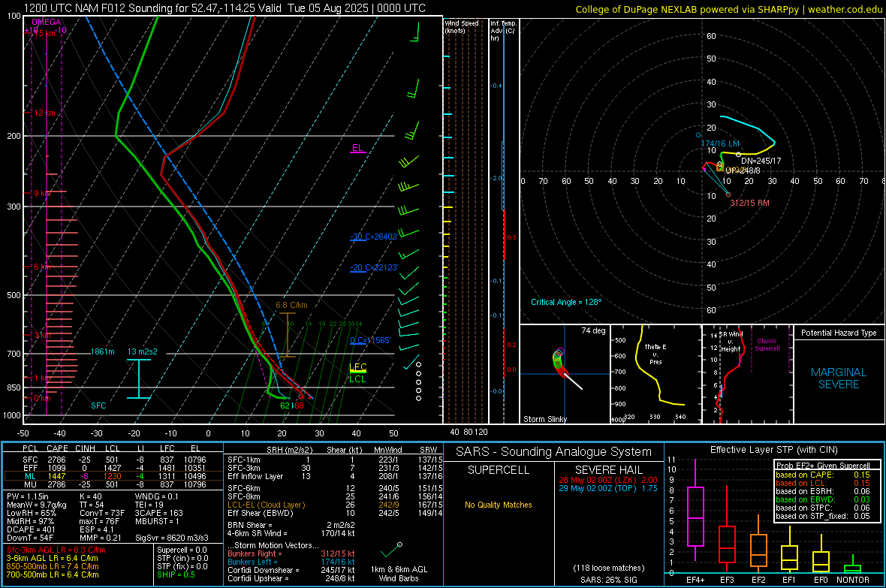Click the SARS: 26% SIG summary
The width and height of the screenshot is (886, 588).
[608, 580]
